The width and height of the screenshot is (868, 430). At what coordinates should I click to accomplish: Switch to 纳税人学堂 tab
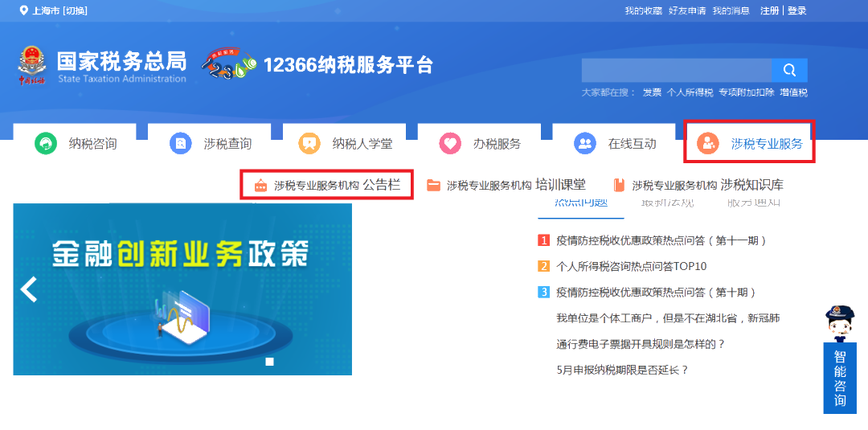coord(344,145)
